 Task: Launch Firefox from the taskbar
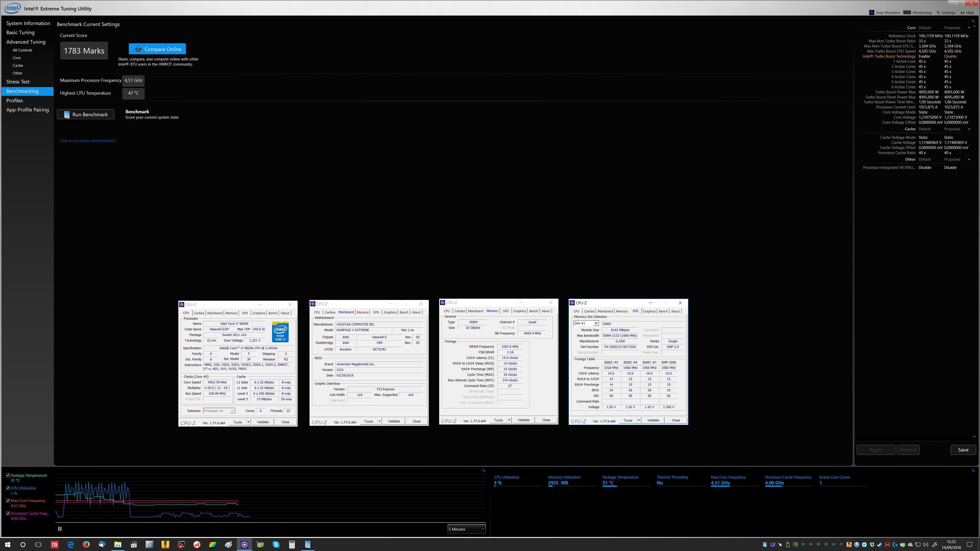[86, 545]
